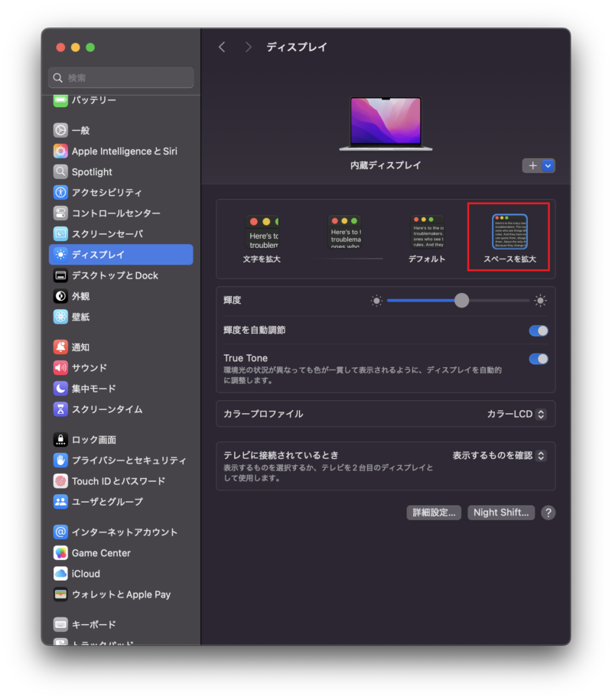Click the ディスプレイ page title

(297, 47)
